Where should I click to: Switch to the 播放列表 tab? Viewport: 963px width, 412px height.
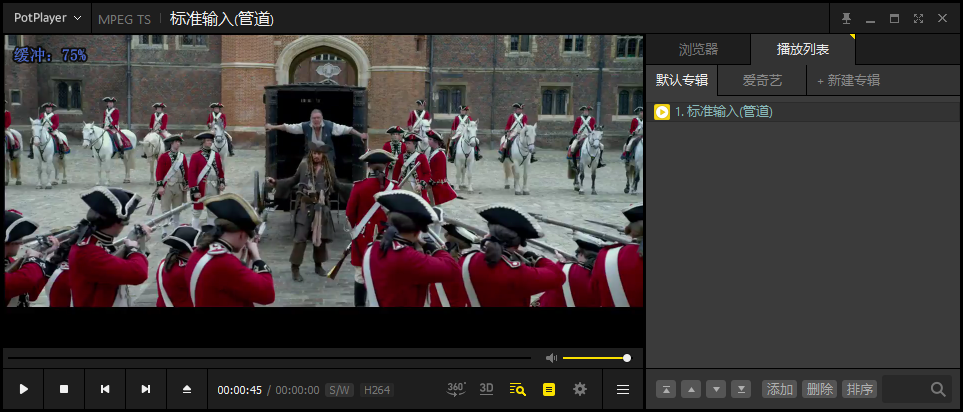[803, 50]
